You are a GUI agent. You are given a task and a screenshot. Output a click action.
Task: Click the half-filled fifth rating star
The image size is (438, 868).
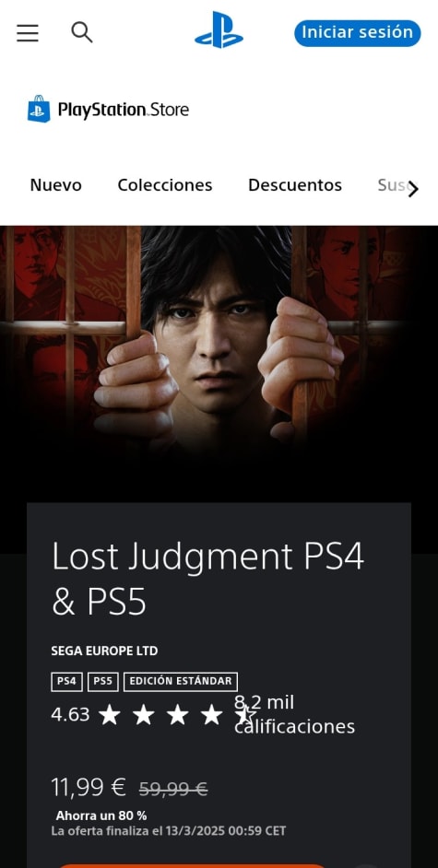pyautogui.click(x=243, y=715)
